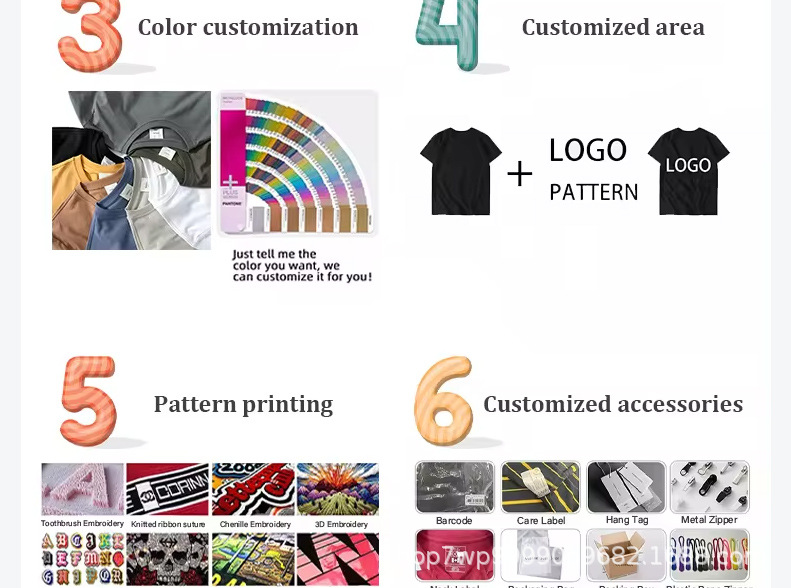Open the Chenille Embroidery sample image
Screen dimensions: 791x588
pyautogui.click(x=253, y=489)
